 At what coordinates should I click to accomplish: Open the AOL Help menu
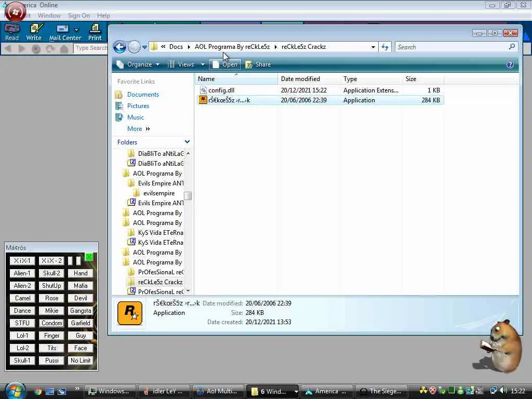coord(103,16)
